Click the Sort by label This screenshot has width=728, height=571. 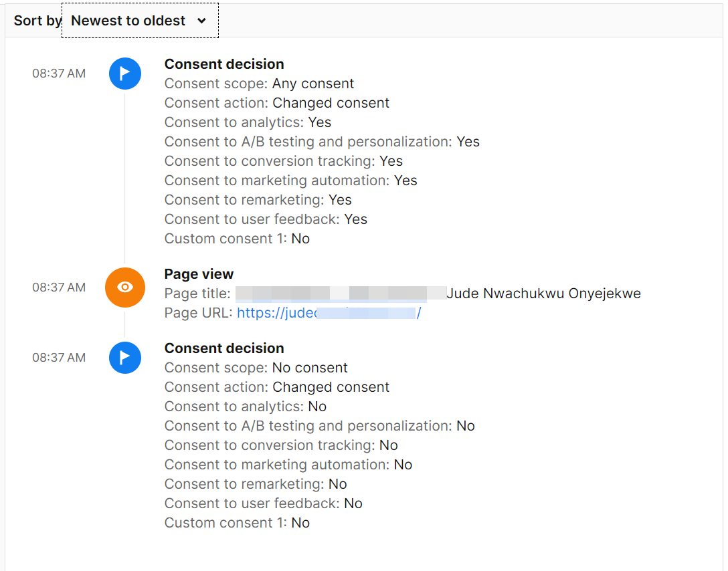37,21
